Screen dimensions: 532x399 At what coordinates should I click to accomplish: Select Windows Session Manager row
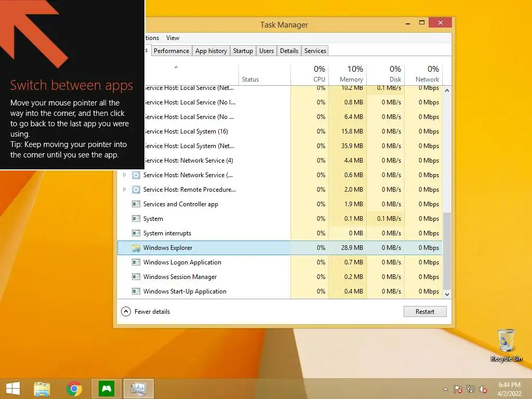click(280, 277)
